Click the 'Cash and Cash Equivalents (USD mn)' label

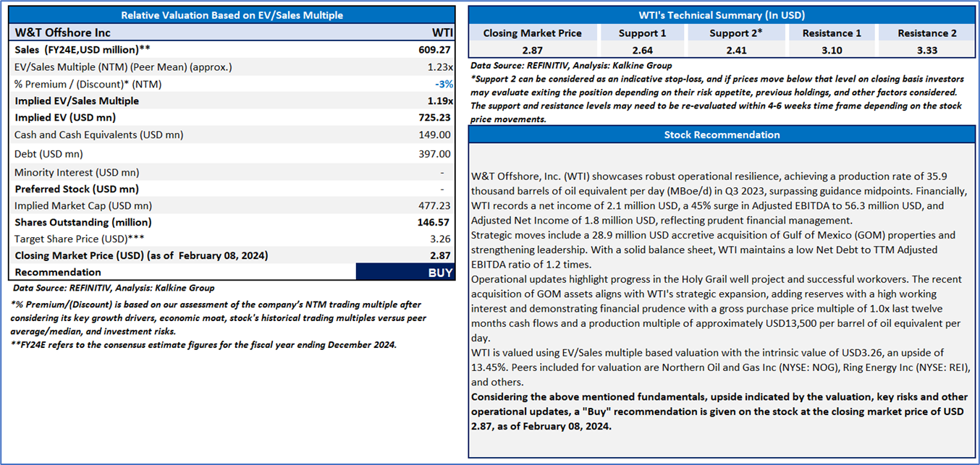click(98, 135)
